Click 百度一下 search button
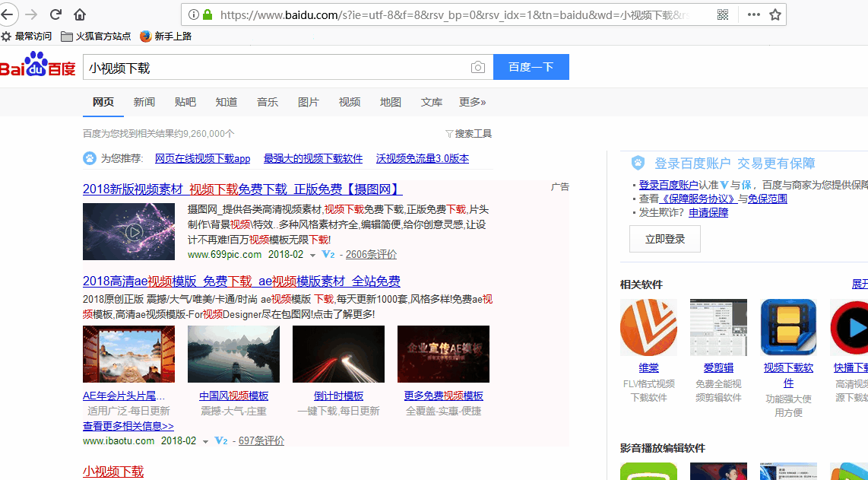The height and width of the screenshot is (480, 868). point(531,67)
